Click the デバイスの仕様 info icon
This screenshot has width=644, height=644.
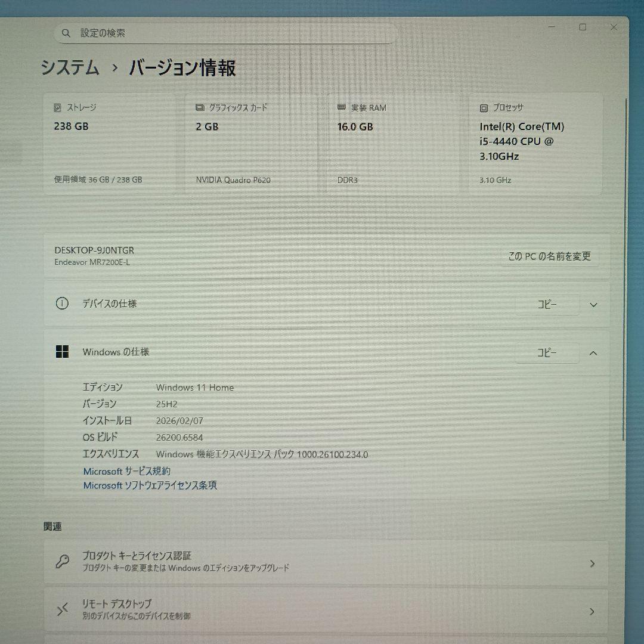point(62,304)
